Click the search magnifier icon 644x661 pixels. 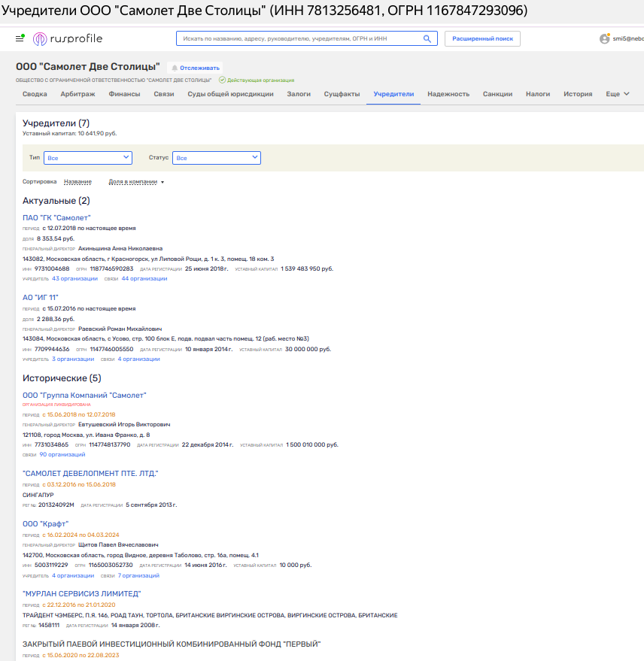click(x=427, y=39)
